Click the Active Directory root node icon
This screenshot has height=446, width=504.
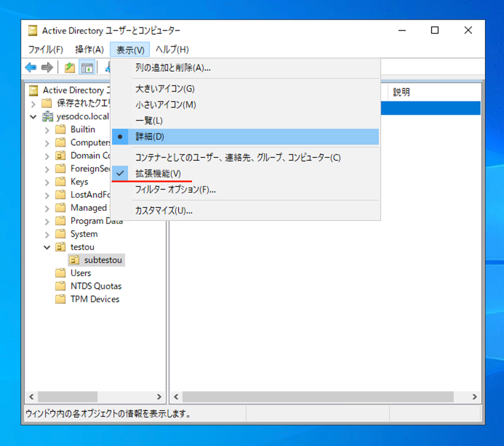tap(33, 90)
